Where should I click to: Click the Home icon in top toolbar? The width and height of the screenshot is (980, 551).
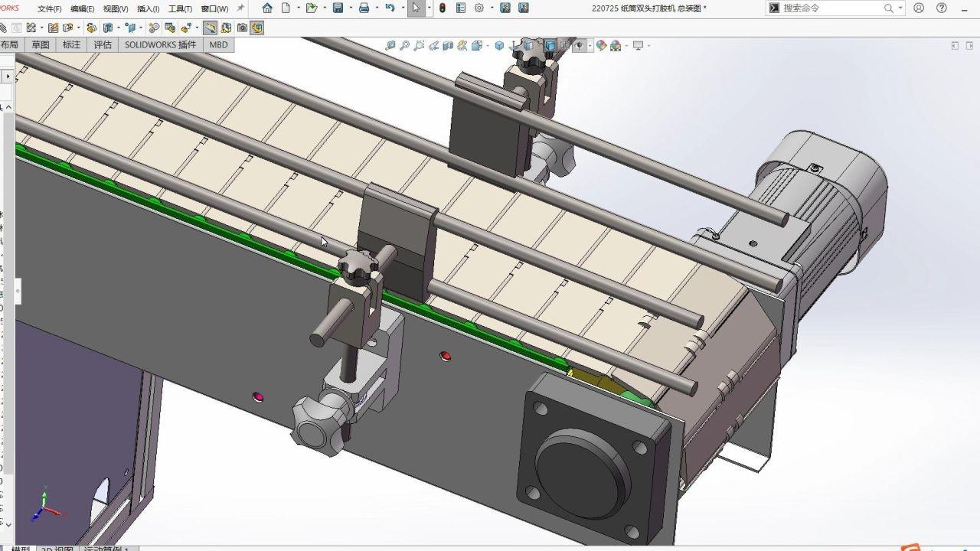(267, 8)
